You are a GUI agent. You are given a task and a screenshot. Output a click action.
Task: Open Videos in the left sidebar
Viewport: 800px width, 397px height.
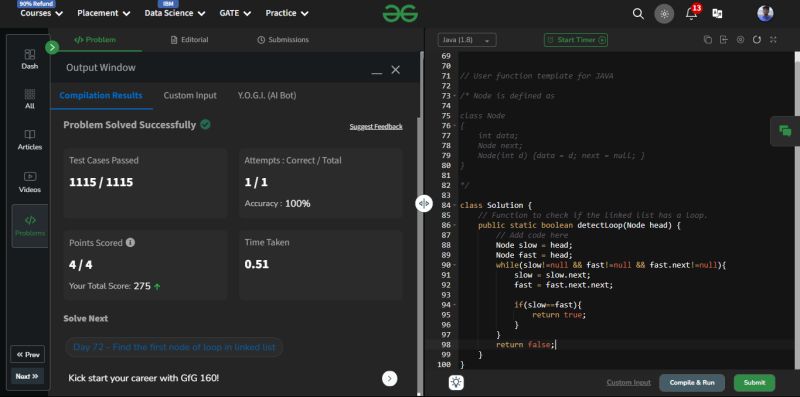click(30, 182)
